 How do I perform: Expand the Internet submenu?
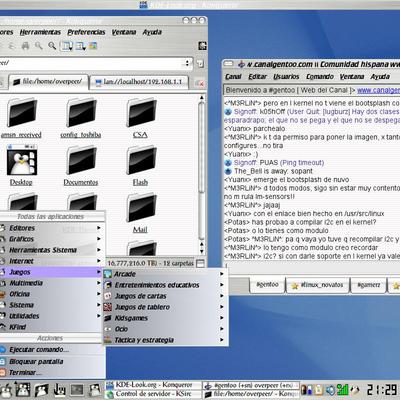click(51, 261)
